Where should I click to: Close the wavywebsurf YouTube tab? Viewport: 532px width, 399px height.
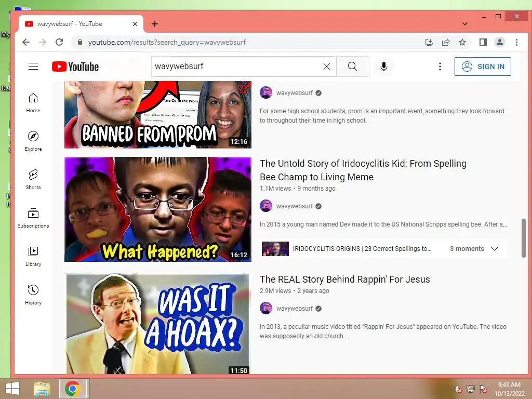coord(135,24)
